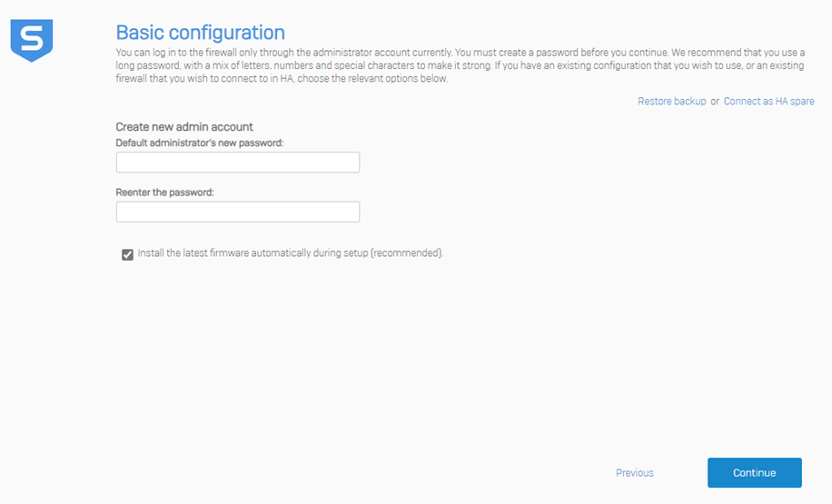
Task: Click the Restore backup link
Action: point(671,102)
